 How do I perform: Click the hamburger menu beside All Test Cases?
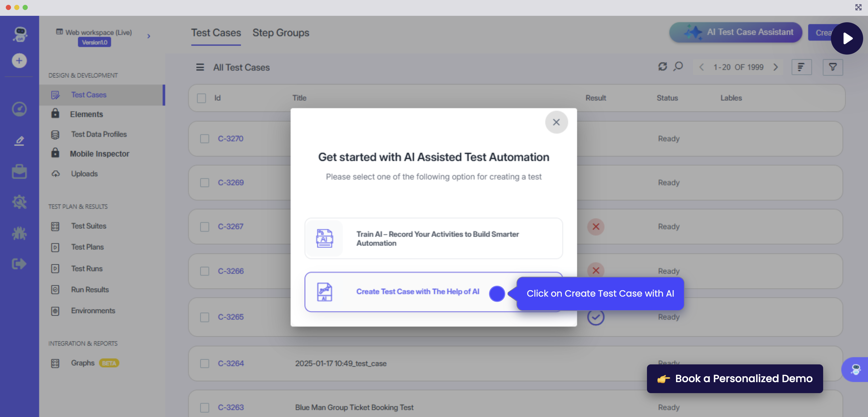(x=200, y=67)
